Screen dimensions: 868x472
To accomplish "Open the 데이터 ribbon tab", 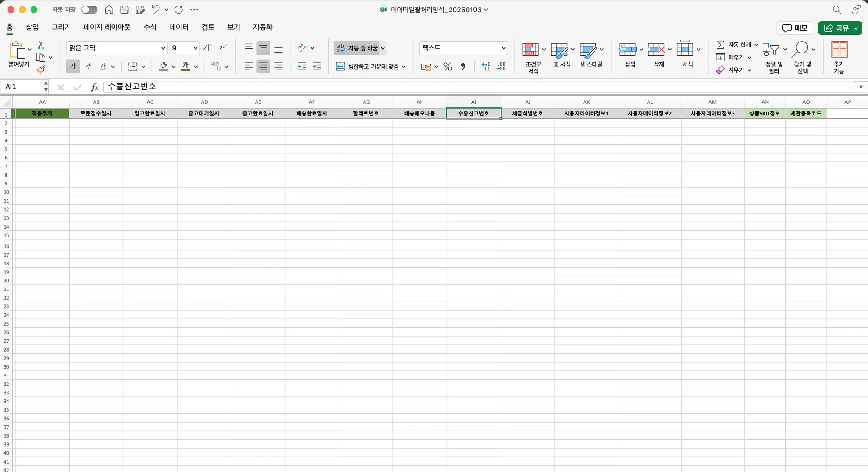I will tap(178, 27).
